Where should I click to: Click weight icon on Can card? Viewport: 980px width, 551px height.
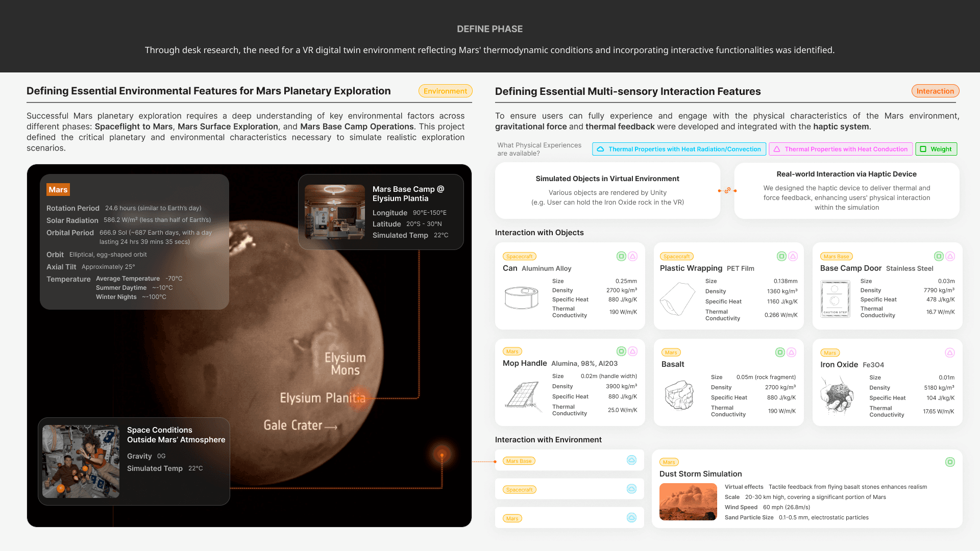(621, 256)
